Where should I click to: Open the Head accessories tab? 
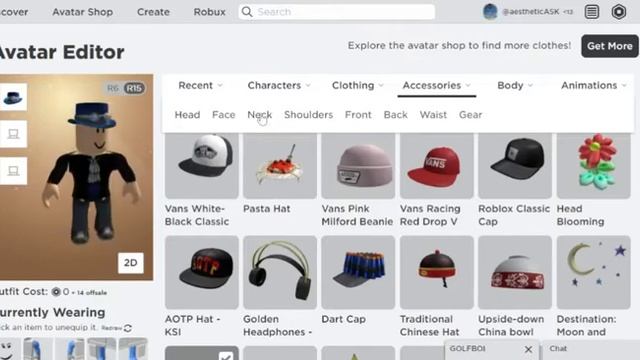(187, 115)
